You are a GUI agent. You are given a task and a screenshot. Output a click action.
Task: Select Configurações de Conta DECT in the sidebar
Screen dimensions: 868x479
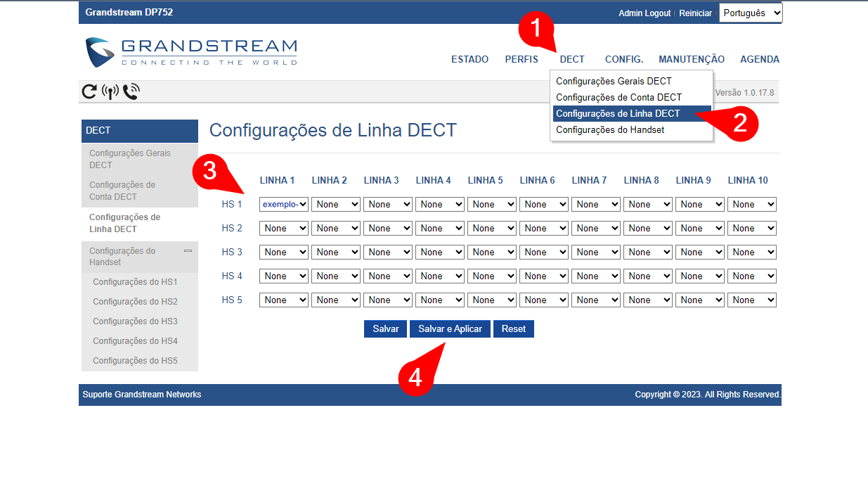click(122, 191)
